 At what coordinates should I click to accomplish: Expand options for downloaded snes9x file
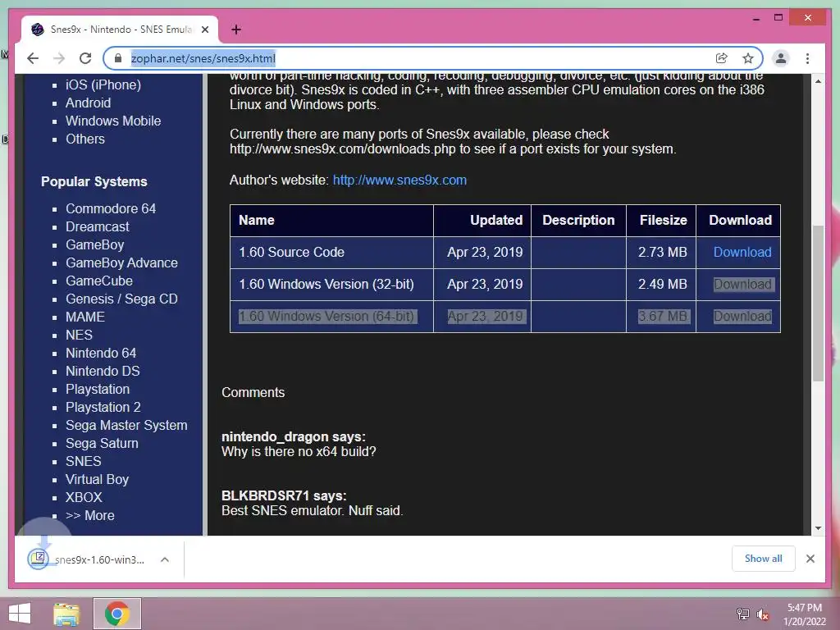pos(165,559)
